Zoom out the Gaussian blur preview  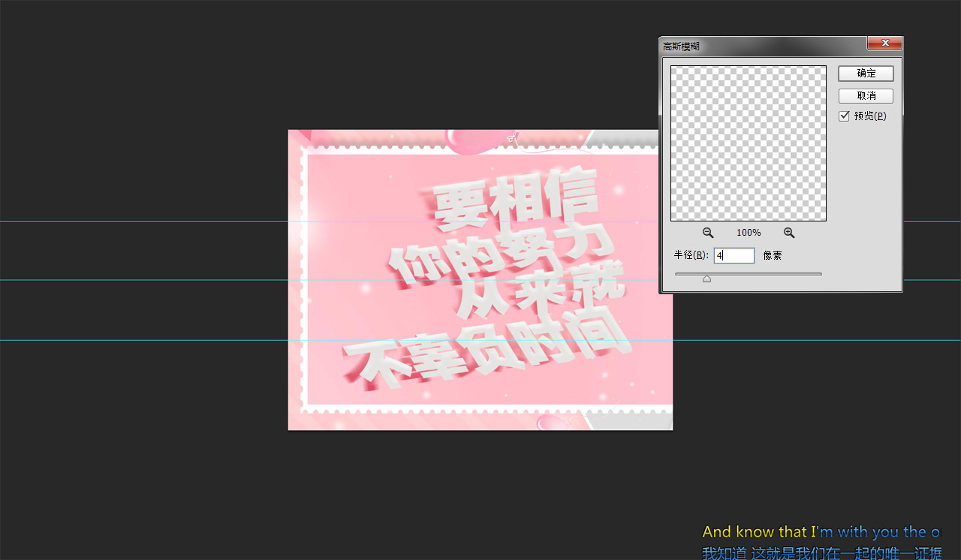[x=708, y=233]
